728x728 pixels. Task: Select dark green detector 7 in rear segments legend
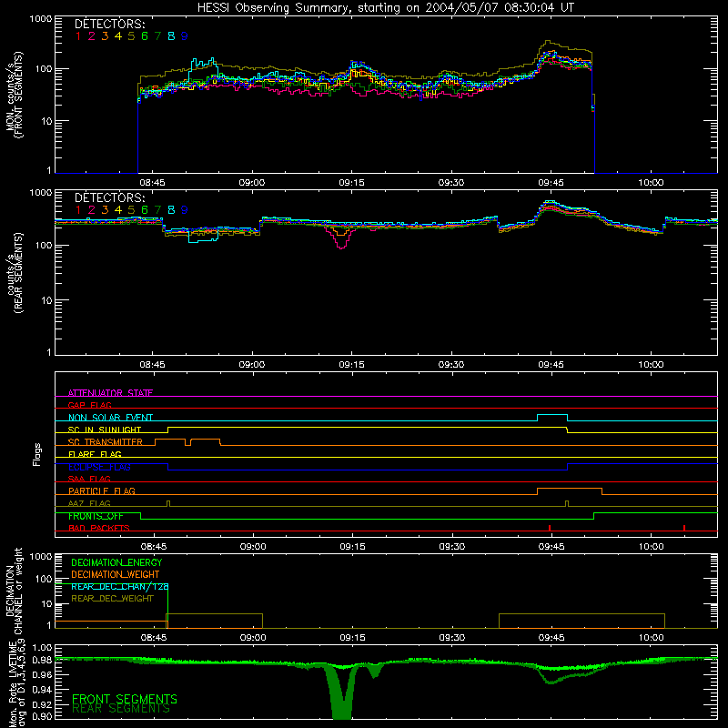(157, 210)
